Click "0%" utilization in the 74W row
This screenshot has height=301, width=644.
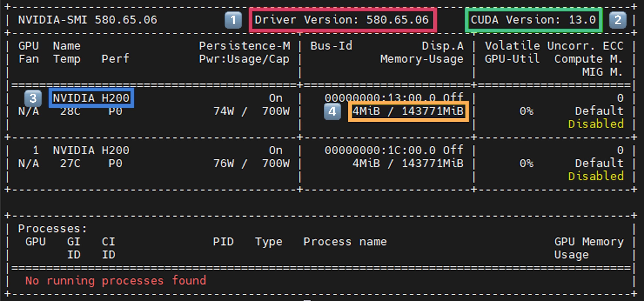527,111
